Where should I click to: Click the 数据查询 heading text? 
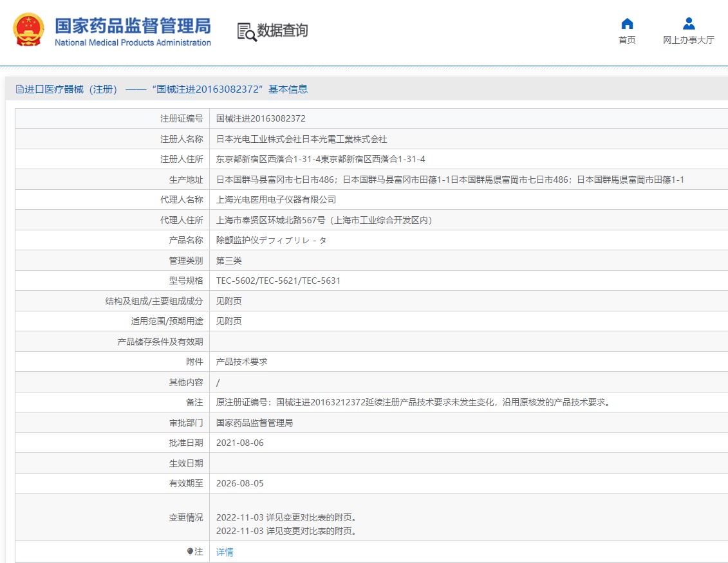(x=283, y=30)
